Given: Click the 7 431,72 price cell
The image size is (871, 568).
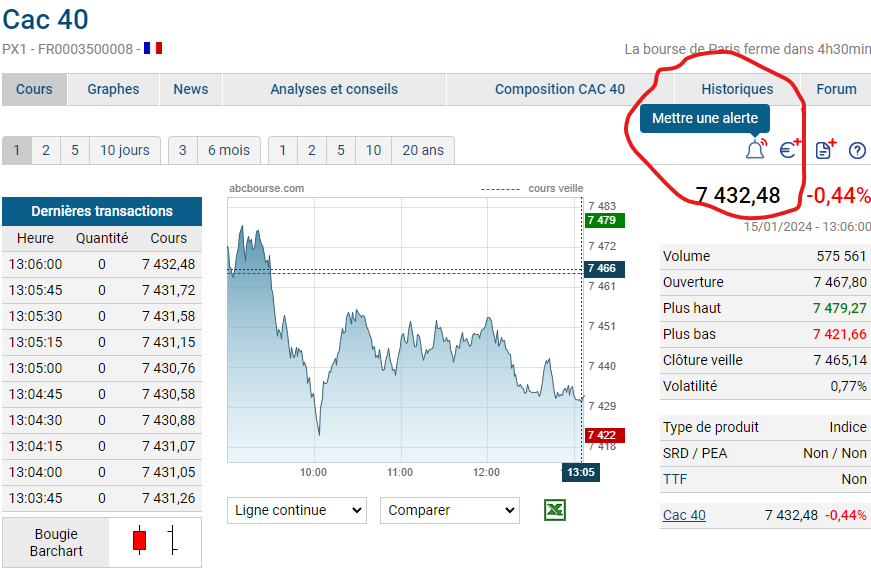Looking at the screenshot, I should point(168,290).
